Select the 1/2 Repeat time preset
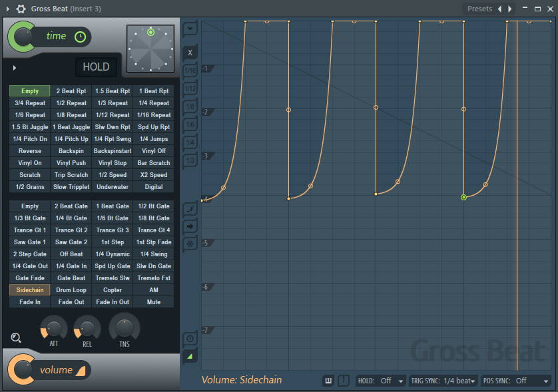The height and width of the screenshot is (392, 558). click(x=71, y=103)
